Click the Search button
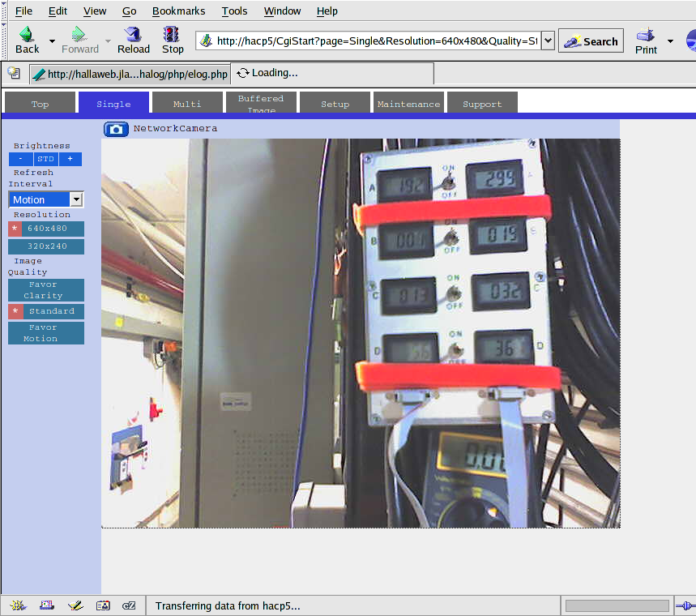Viewport: 696px width, 616px height. pos(591,41)
